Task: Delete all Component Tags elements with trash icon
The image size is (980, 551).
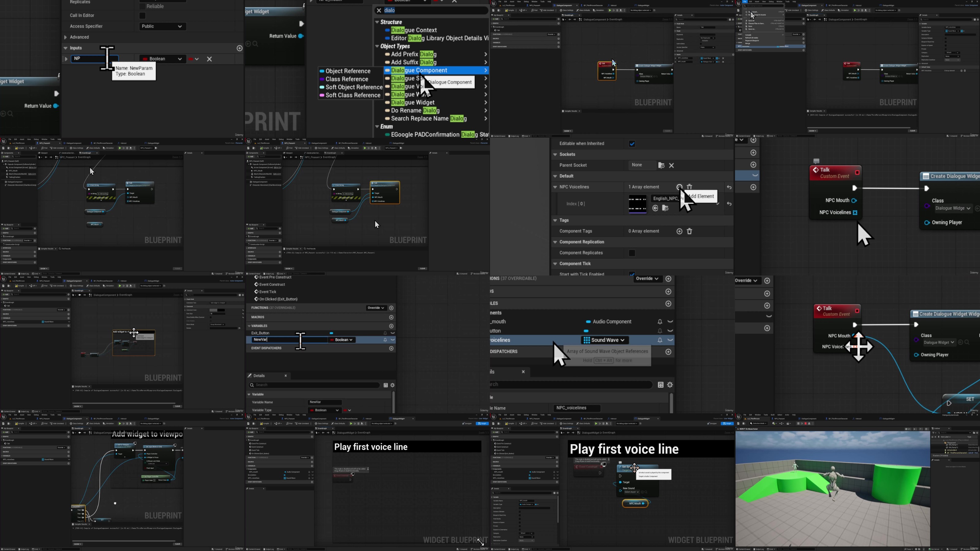Action: (x=689, y=231)
